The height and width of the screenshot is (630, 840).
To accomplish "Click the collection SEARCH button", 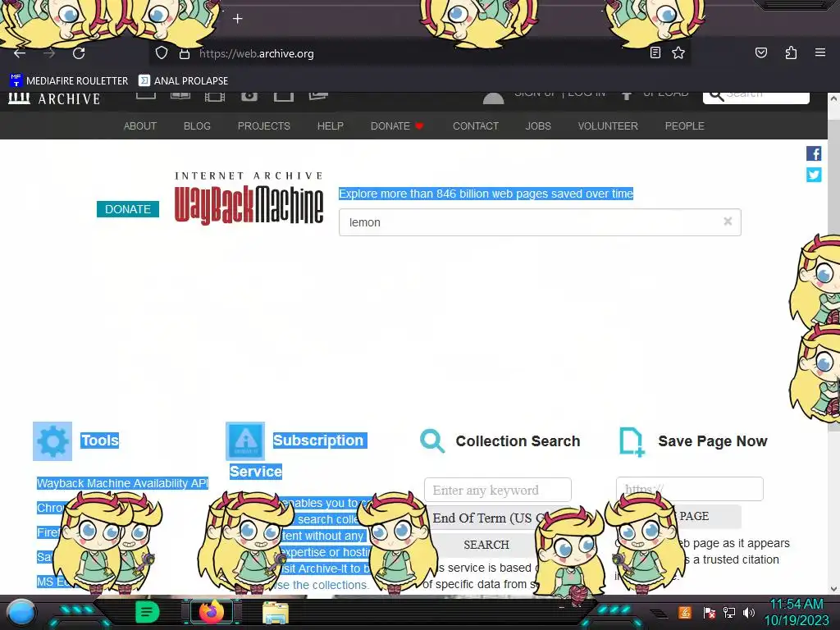I will point(486,545).
